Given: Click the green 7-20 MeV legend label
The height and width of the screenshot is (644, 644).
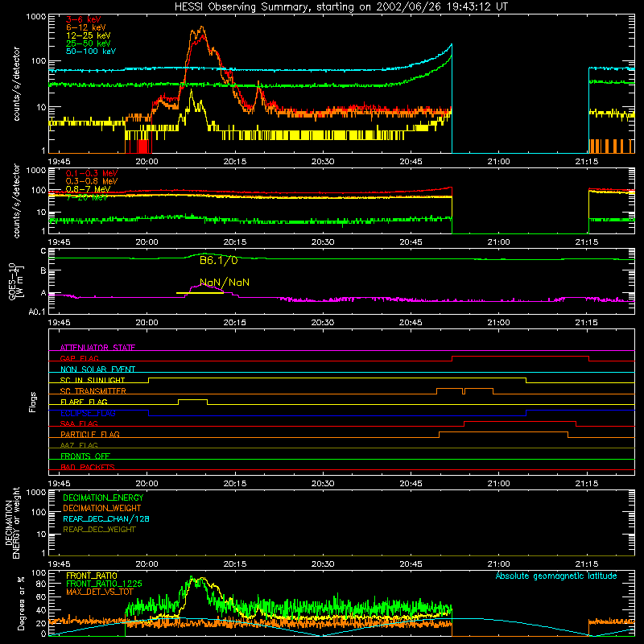Looking at the screenshot, I should (87, 197).
